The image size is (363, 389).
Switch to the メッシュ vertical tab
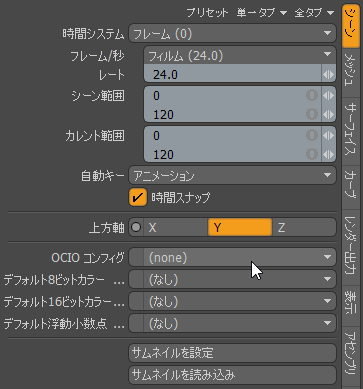350,73
